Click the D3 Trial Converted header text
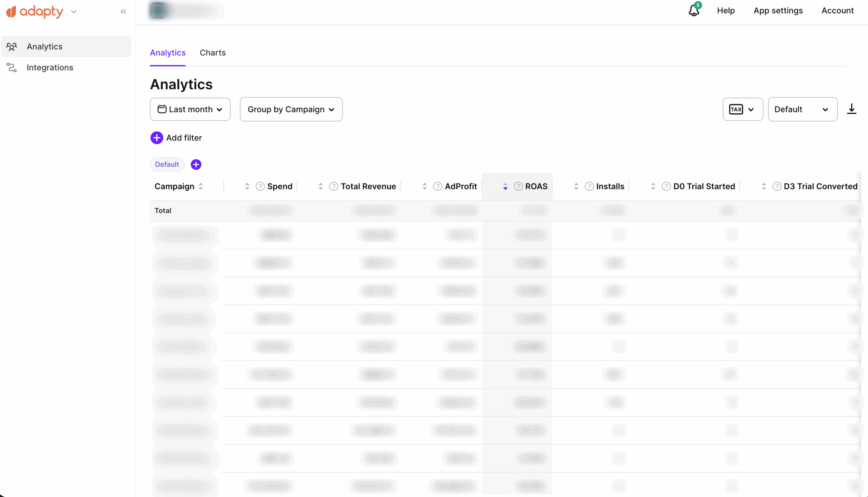 pos(820,186)
